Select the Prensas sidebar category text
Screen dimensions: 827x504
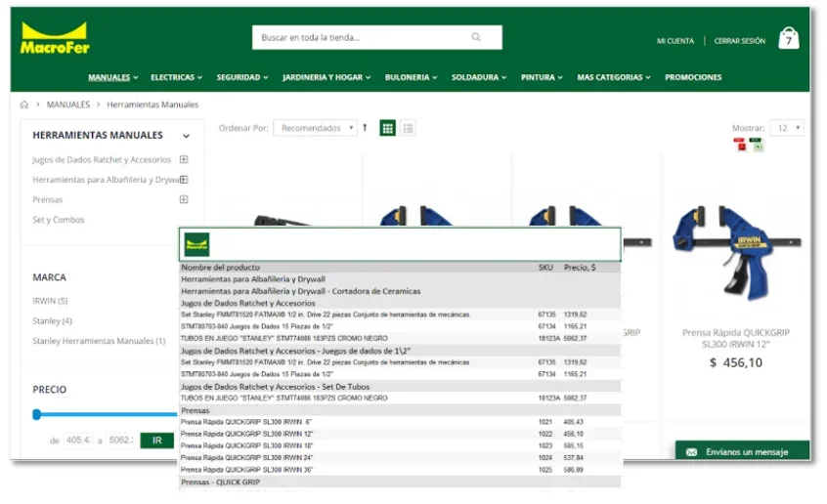(48, 199)
